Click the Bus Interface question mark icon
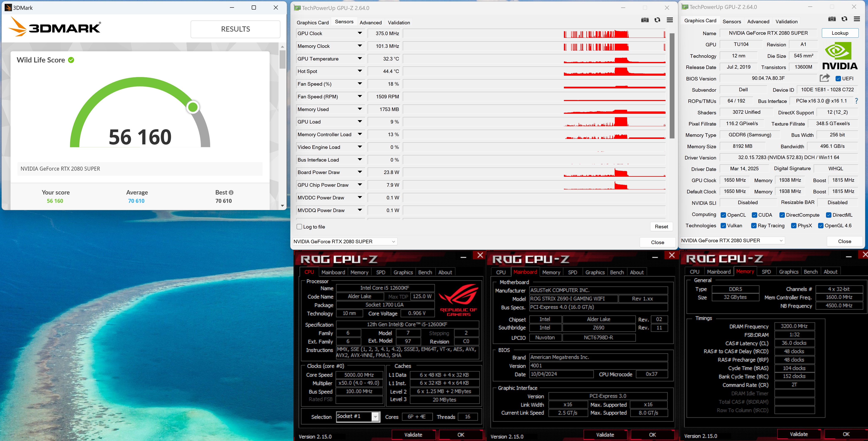 coord(856,101)
